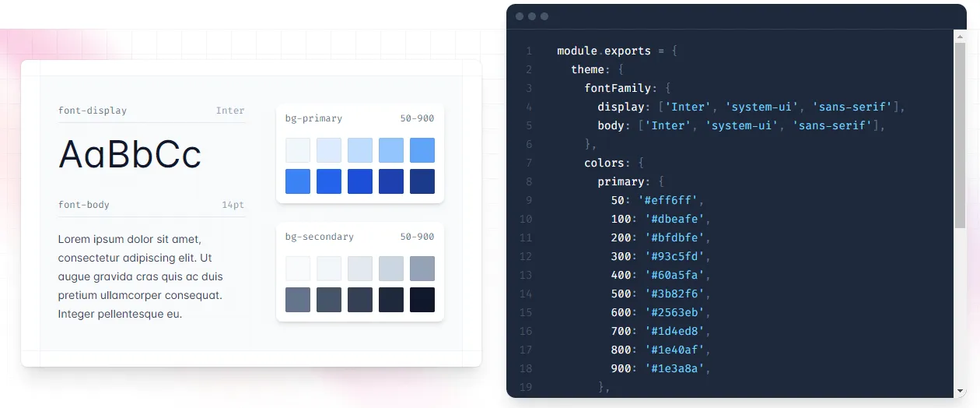Select the fourth swatch in bg-secondary's bottom row
This screenshot has width=980, height=408.
391,300
